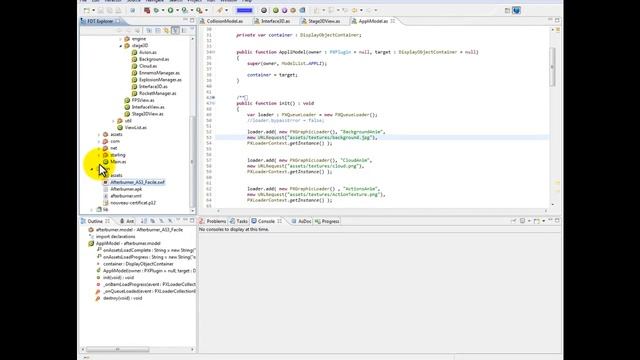Click the code editor vertical scrollbar

coord(553,67)
